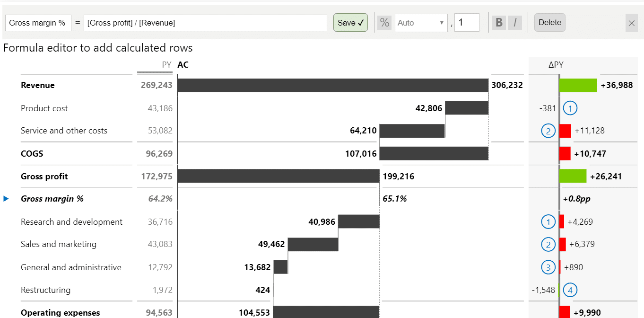Viewport: 644px width, 318px height.
Task: Open comment marker 2 for Sales and marketing
Action: (x=548, y=244)
